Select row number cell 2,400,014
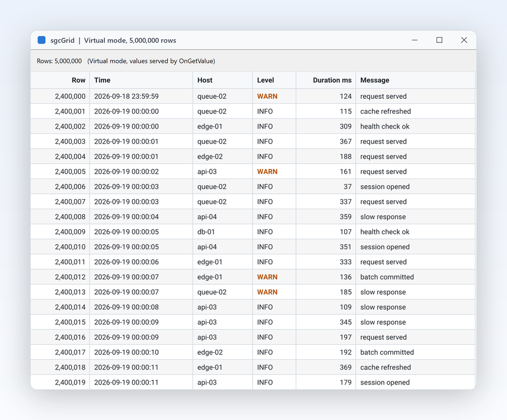507x420 pixels. tap(60, 307)
